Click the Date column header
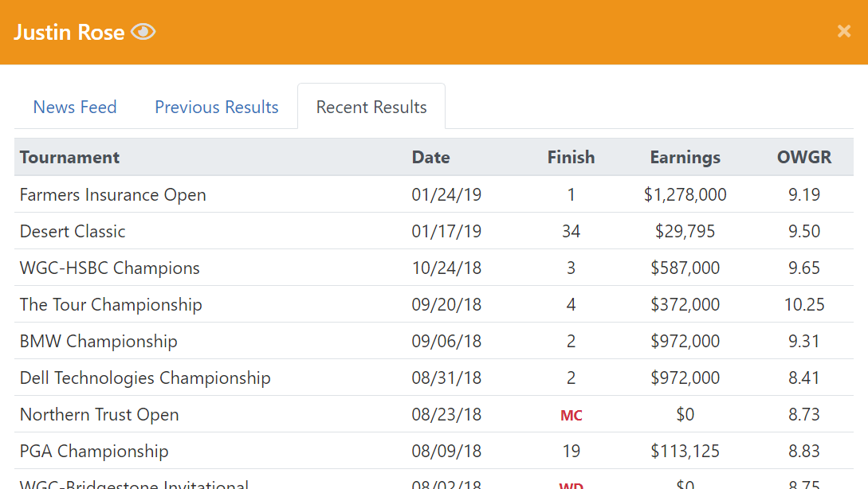This screenshot has width=868, height=489. pos(430,157)
